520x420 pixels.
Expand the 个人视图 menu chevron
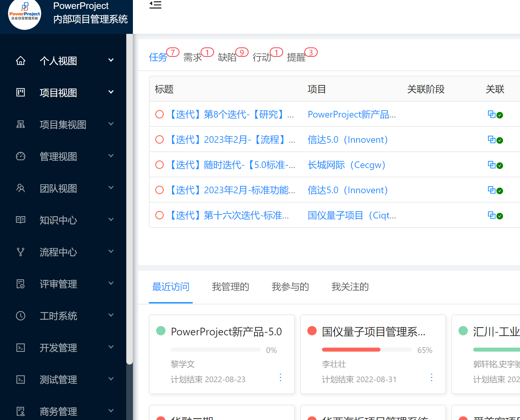[x=111, y=60]
